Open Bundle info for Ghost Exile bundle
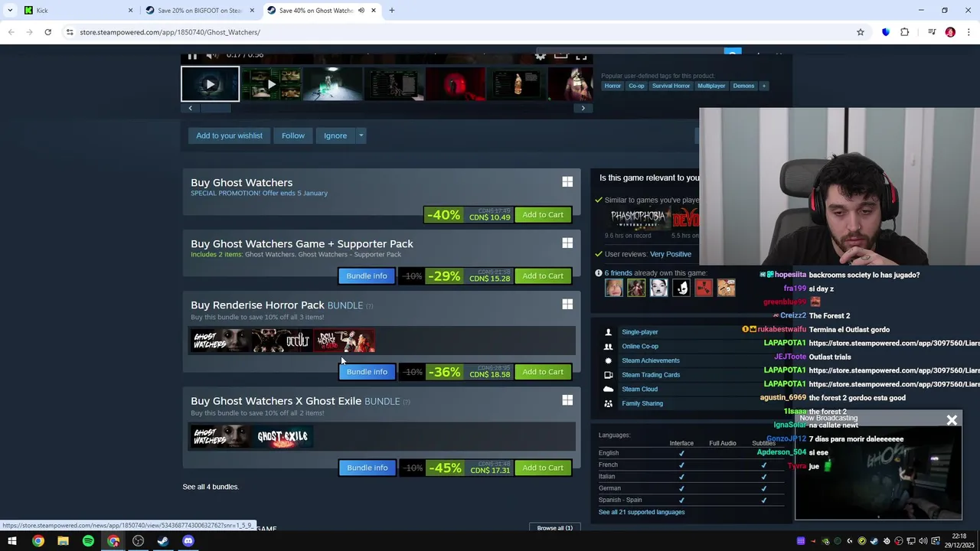The height and width of the screenshot is (551, 980). click(x=367, y=468)
